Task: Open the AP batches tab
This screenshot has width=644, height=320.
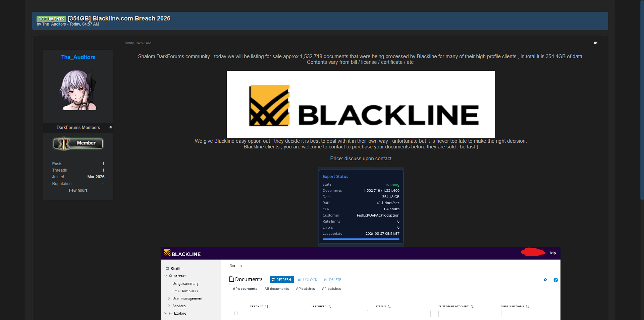Action: [x=305, y=289]
